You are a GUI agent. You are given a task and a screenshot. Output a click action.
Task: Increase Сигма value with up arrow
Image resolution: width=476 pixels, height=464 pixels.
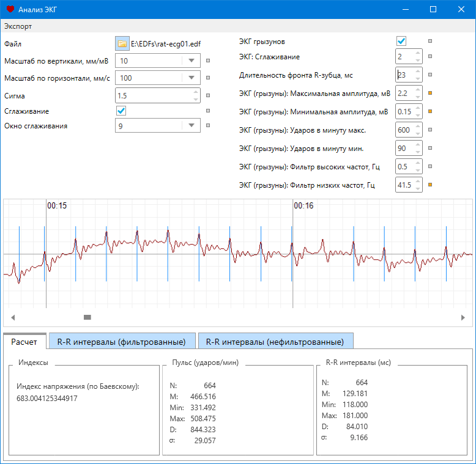tap(196, 92)
